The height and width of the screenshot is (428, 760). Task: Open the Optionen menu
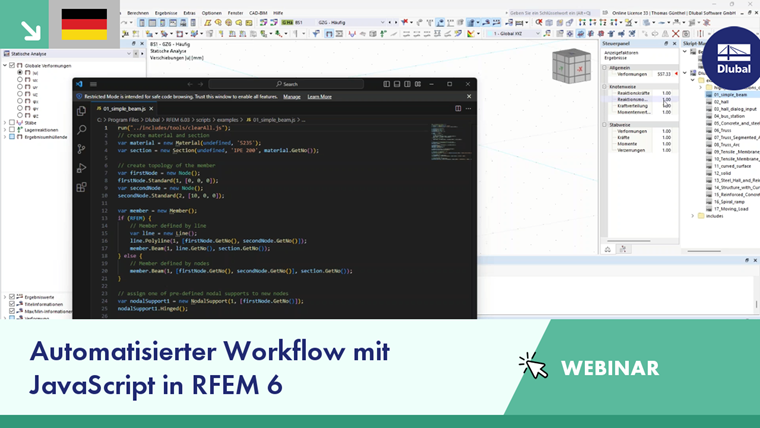click(211, 13)
